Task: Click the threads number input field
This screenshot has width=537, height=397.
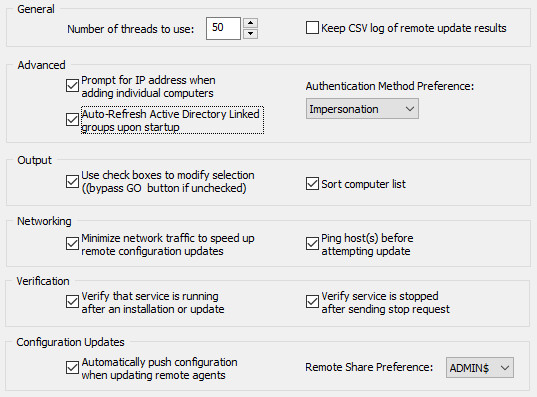Action: pyautogui.click(x=223, y=28)
